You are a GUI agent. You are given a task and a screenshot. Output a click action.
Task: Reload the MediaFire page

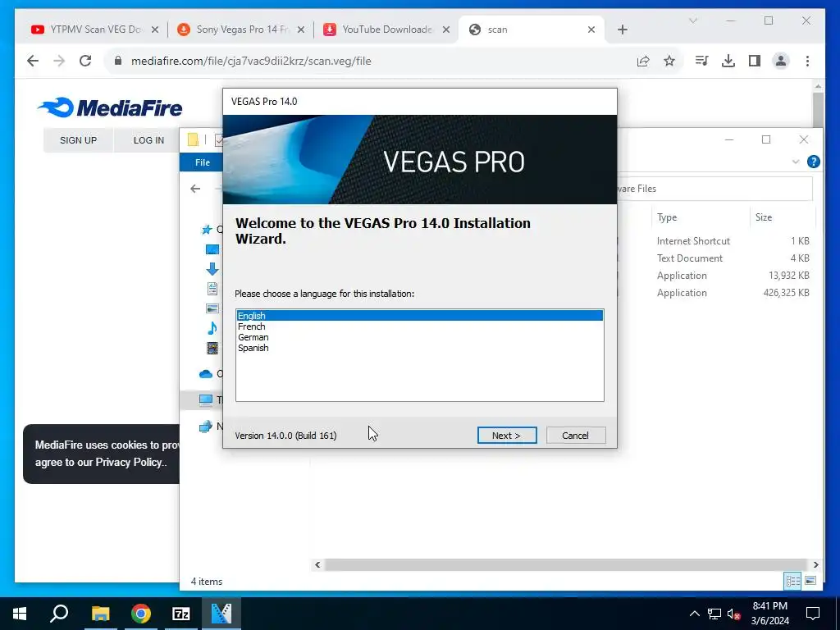pos(85,61)
